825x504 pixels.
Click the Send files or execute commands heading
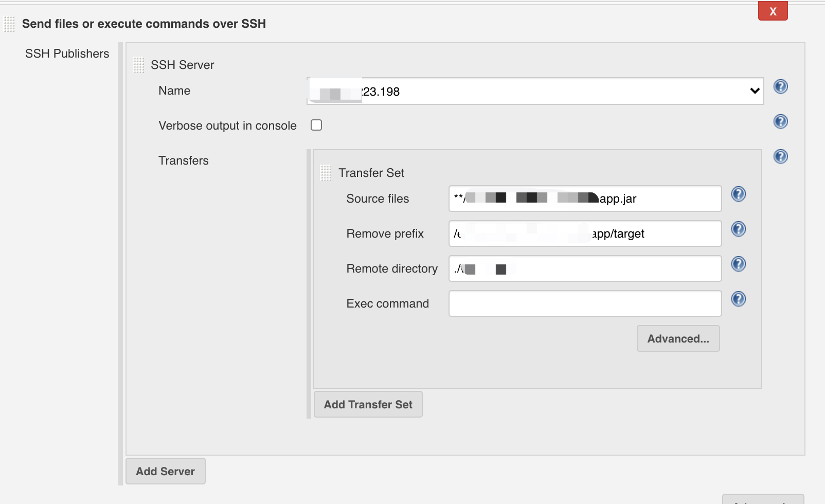(144, 24)
